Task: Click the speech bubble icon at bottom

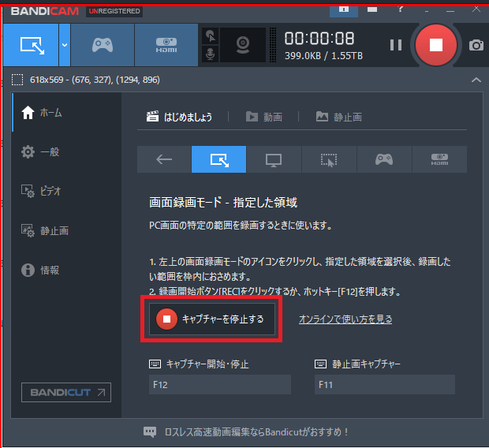Action: (x=150, y=432)
